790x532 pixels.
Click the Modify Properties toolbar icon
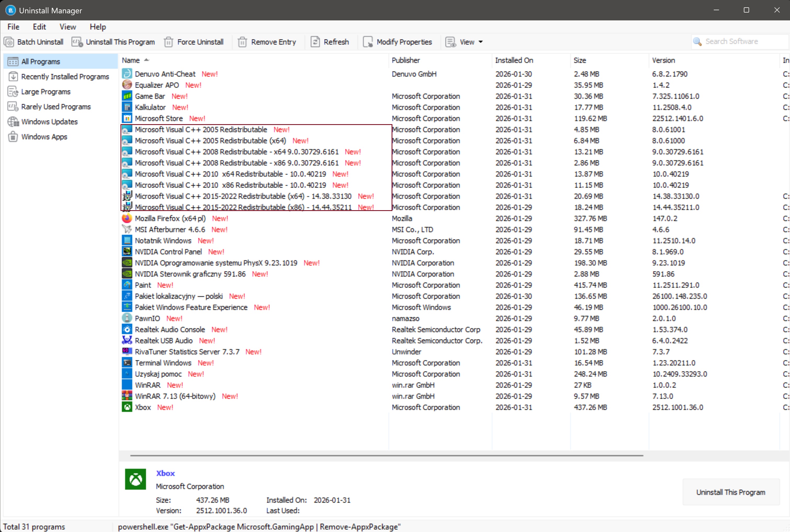(x=368, y=42)
